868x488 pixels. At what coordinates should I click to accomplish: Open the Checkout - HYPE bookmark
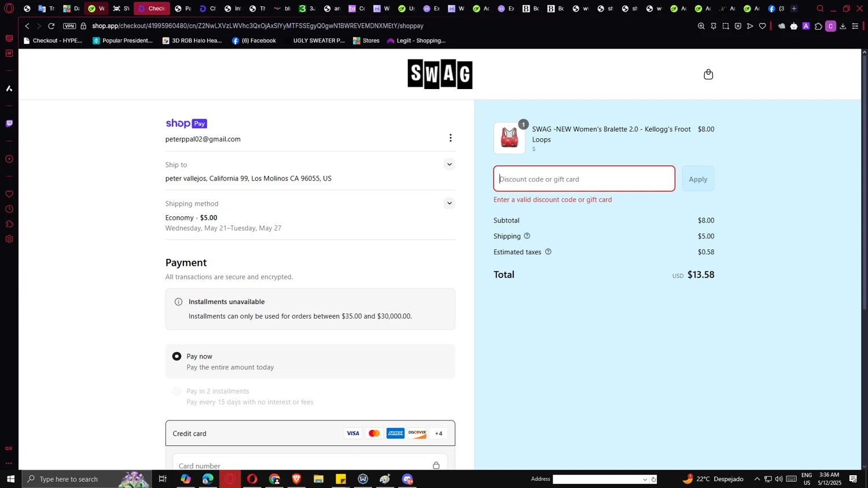tap(53, 40)
